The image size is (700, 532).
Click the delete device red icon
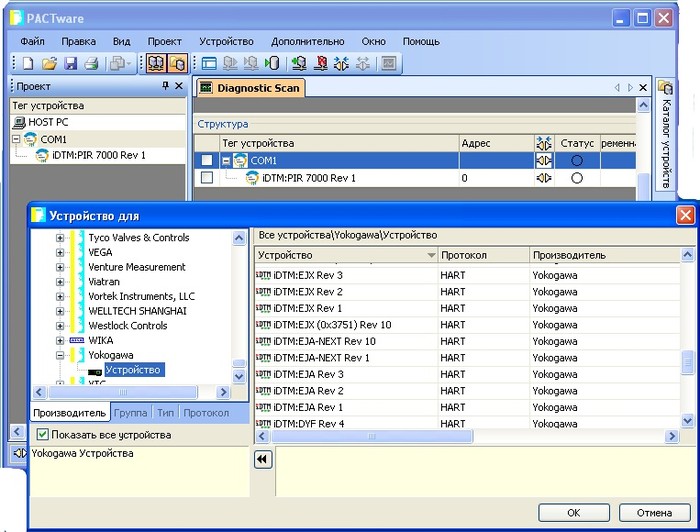(321, 63)
